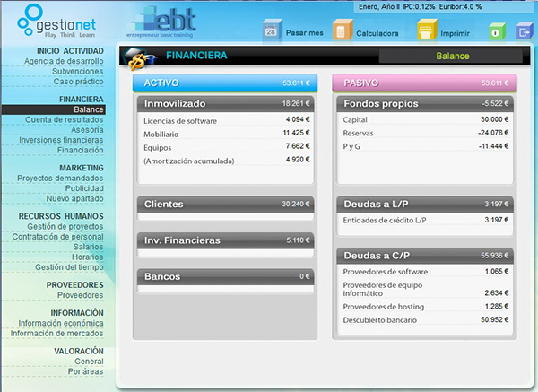Viewport: 538px width, 392px height.
Task: Click the Reservas row
Action: (425, 133)
